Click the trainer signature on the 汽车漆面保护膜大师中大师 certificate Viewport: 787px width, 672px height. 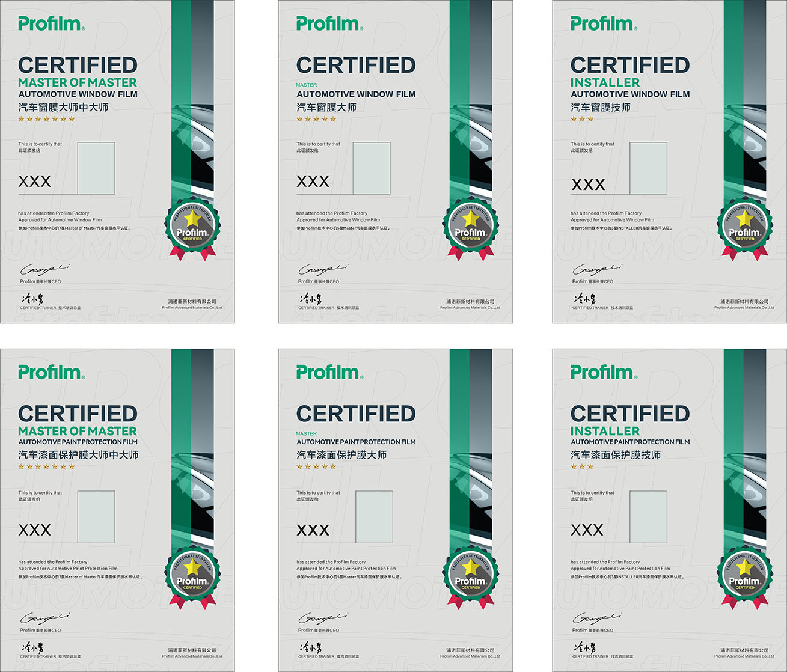click(32, 647)
